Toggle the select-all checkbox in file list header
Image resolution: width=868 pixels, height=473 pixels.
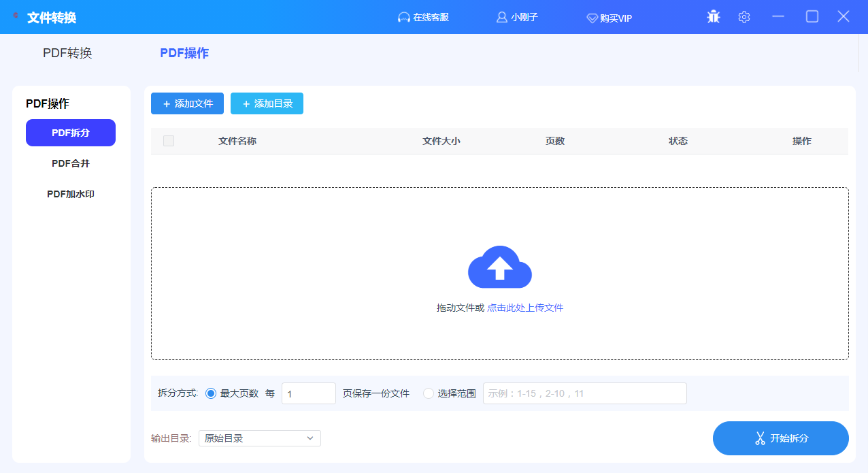coord(168,140)
